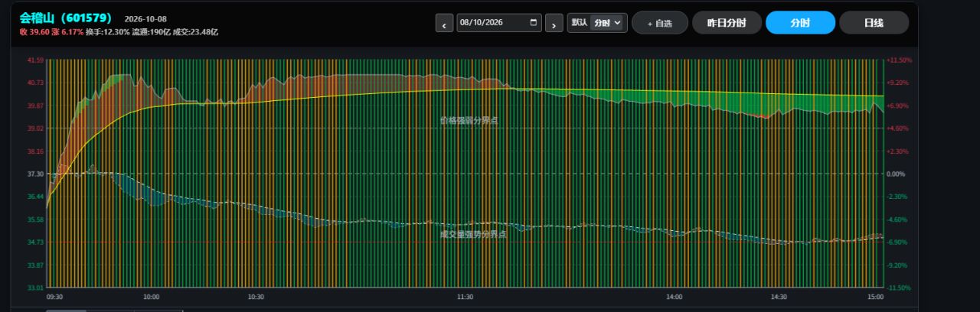Click the 会稽山（601579）stock title

(66, 18)
